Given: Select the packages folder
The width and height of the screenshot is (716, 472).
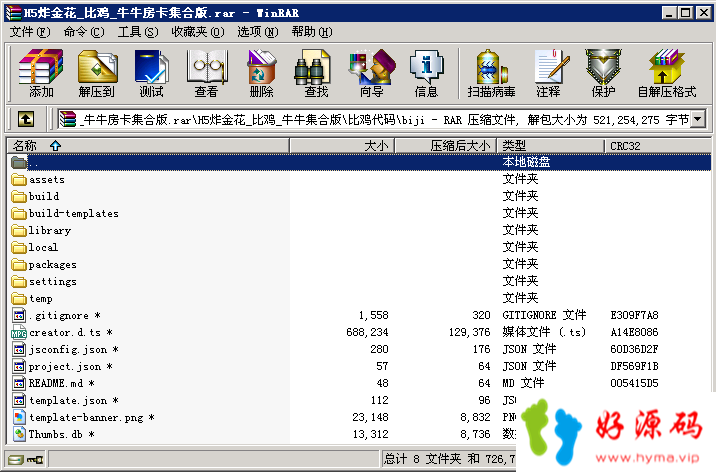Looking at the screenshot, I should pyautogui.click(x=44, y=264).
